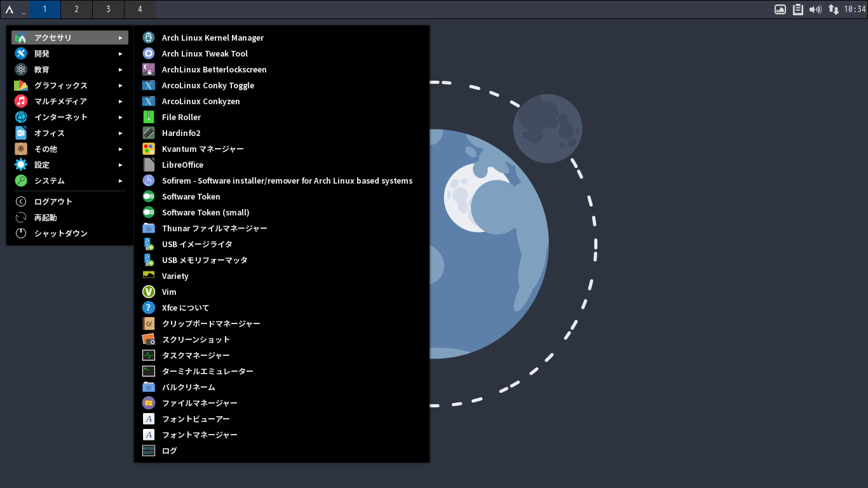This screenshot has width=868, height=488.
Task: Open バルクリネーム from the submenu
Action: [281, 387]
